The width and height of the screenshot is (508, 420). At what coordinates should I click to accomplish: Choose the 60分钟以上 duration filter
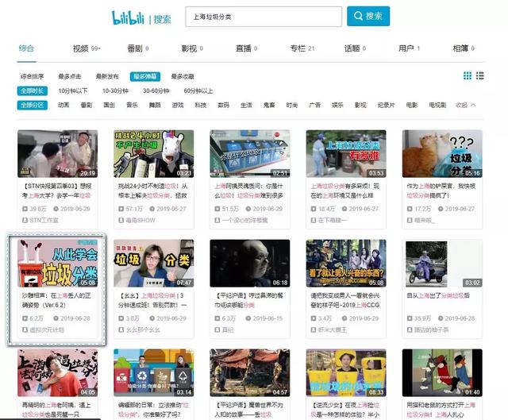coord(198,91)
